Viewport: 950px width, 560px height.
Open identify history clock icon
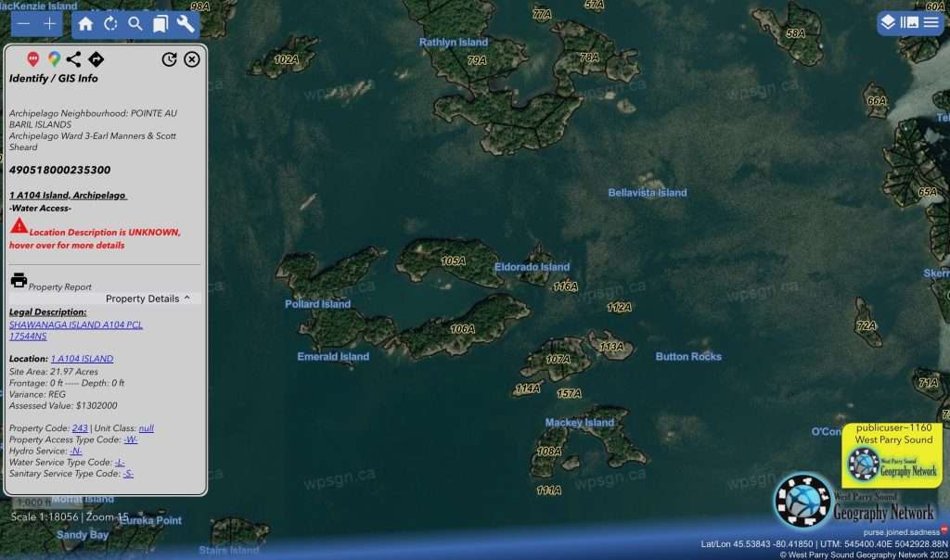(x=170, y=59)
